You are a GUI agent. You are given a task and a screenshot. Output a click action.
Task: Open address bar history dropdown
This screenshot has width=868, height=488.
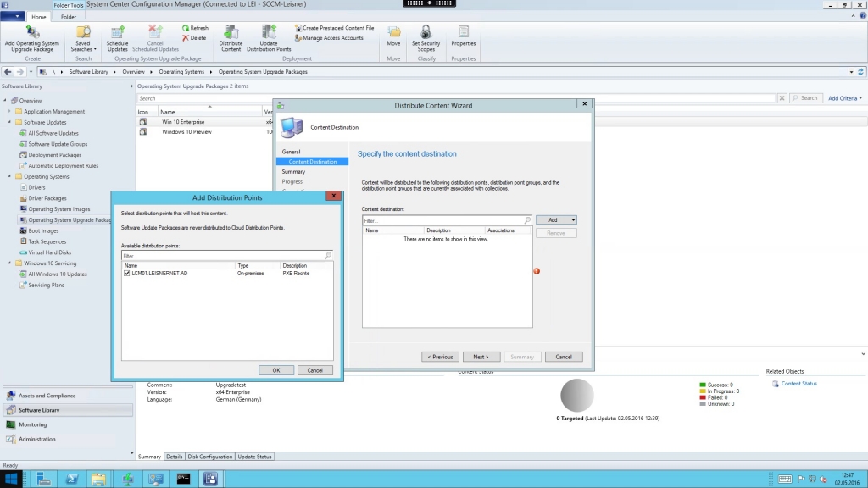coord(851,72)
